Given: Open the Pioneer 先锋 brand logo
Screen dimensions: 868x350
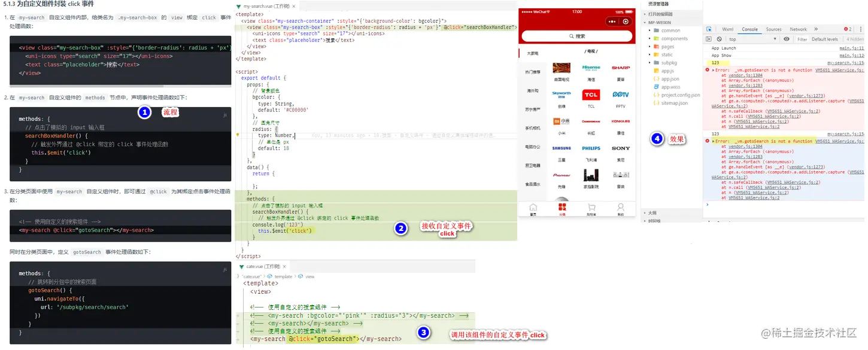Looking at the screenshot, I should coord(562,176).
